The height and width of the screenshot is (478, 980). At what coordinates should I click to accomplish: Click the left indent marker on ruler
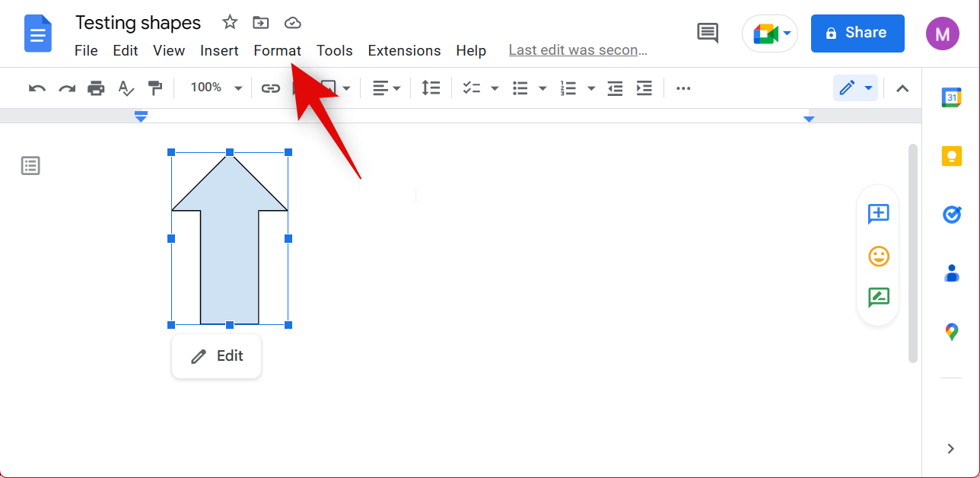pyautogui.click(x=141, y=117)
